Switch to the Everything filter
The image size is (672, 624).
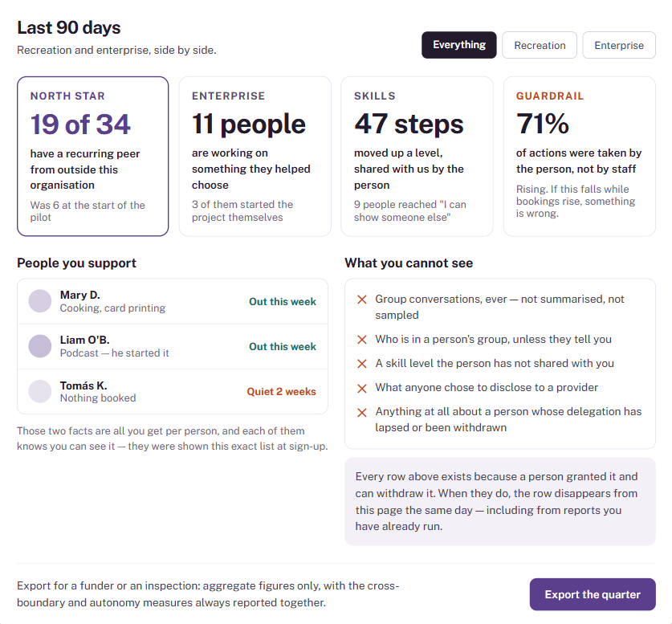[459, 45]
